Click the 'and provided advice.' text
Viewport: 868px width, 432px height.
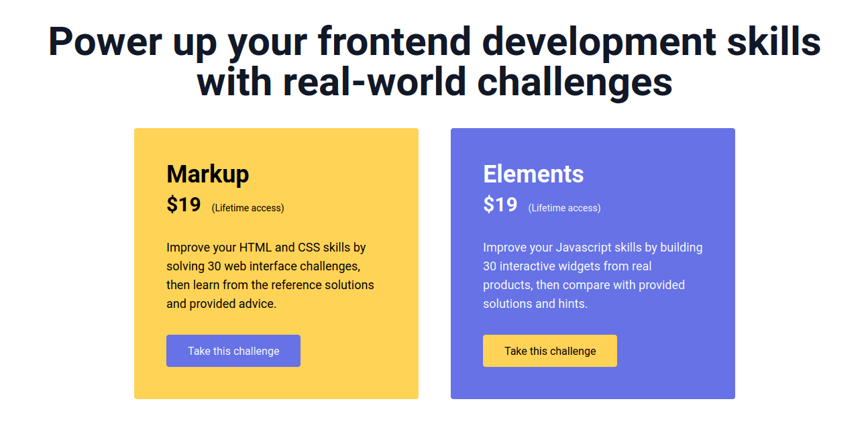tap(221, 304)
